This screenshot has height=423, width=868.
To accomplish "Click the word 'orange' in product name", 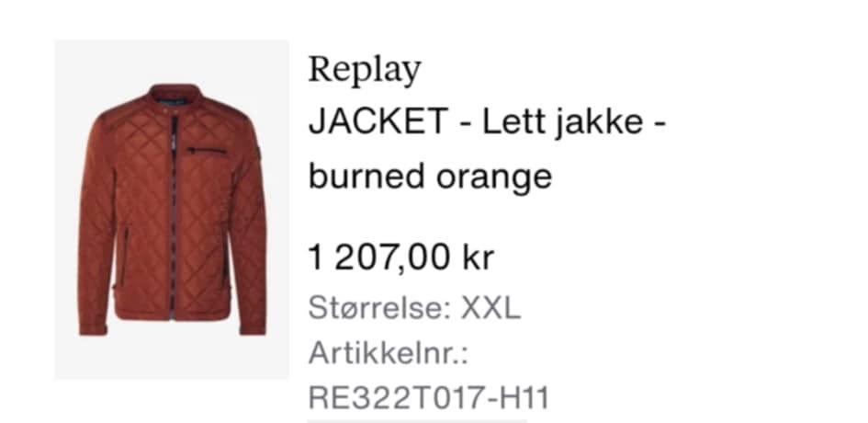I will [494, 177].
